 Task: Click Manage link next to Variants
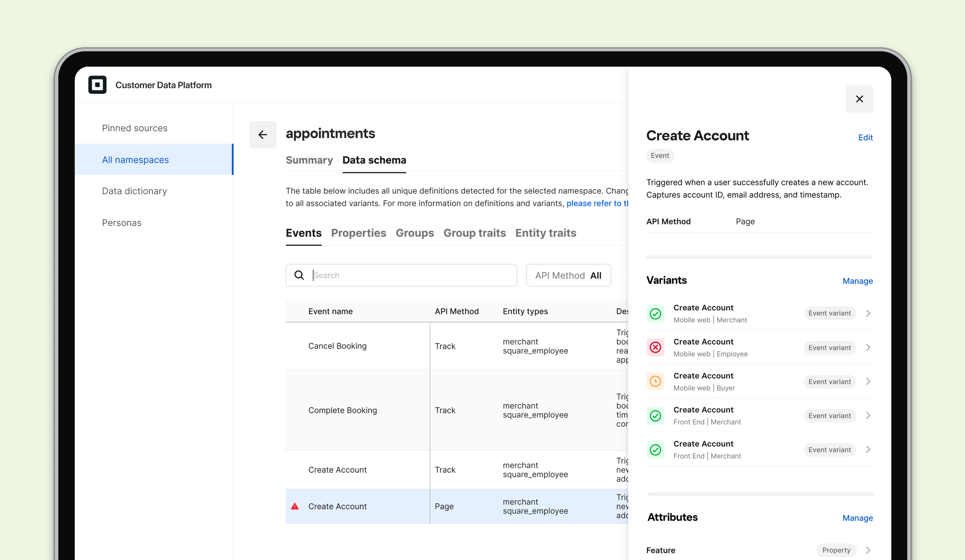coord(857,281)
